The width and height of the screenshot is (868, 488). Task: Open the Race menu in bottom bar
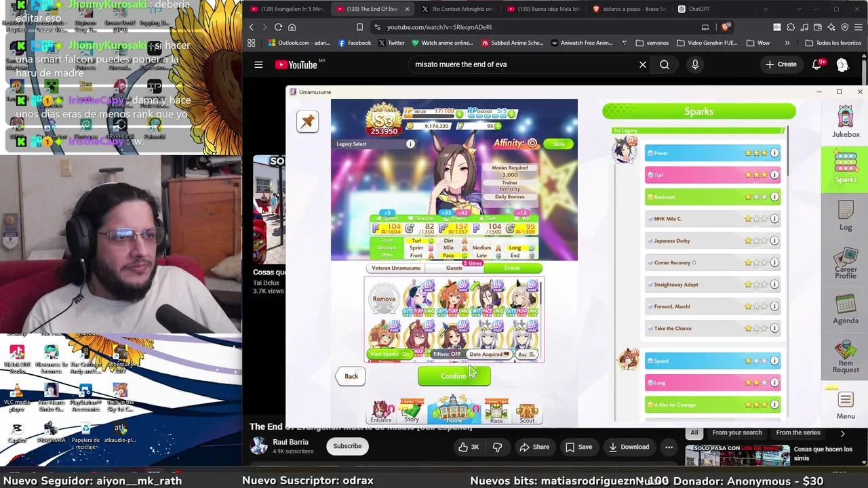click(x=496, y=412)
